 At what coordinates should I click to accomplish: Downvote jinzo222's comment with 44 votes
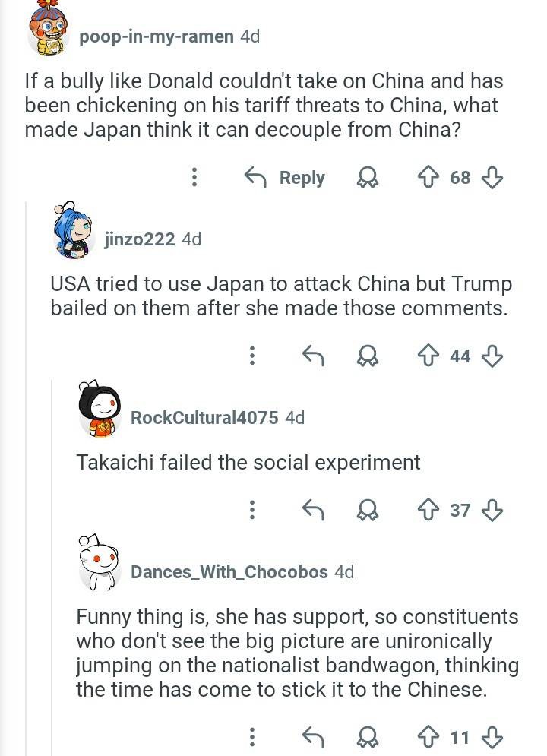click(x=492, y=356)
